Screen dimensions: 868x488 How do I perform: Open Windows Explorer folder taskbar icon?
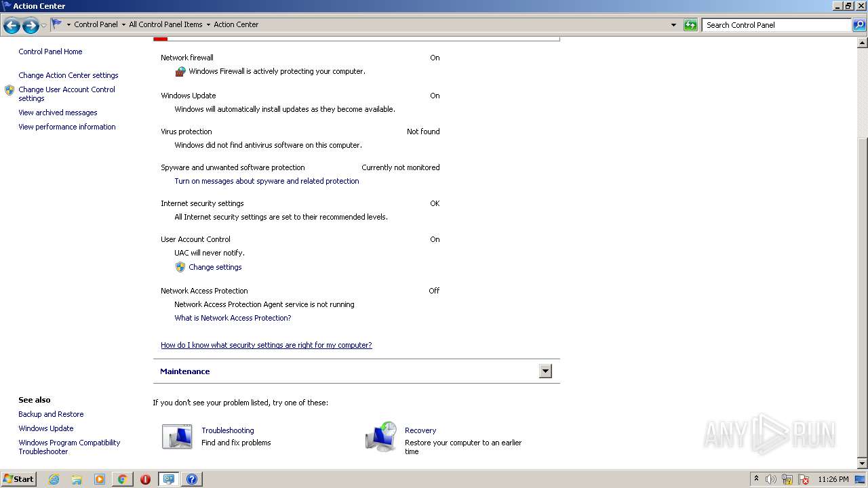click(x=77, y=479)
